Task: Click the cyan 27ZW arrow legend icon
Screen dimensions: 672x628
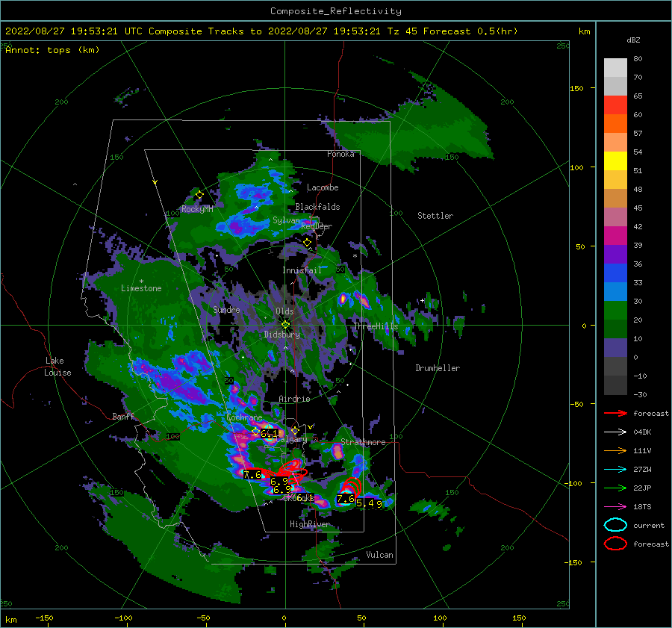Action: 615,470
